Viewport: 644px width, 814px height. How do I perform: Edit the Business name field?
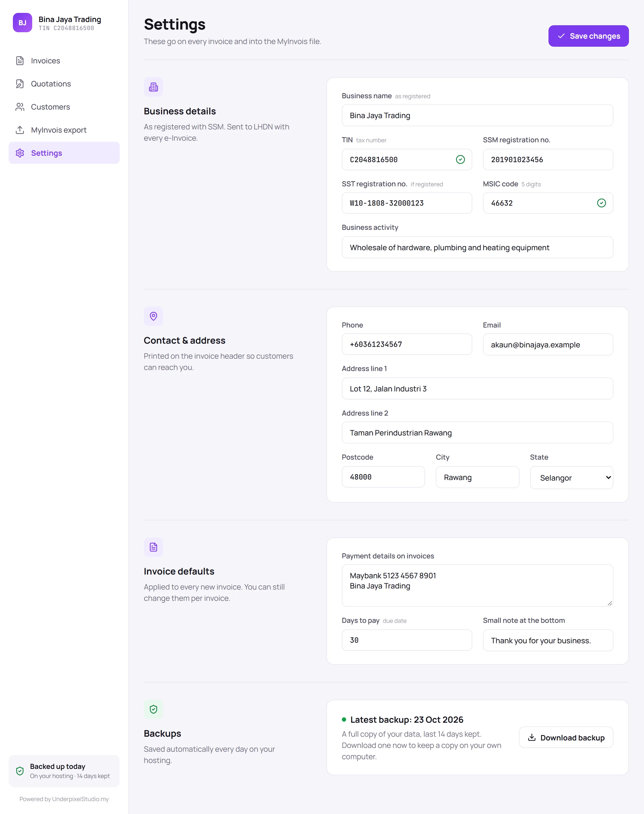[x=477, y=115]
